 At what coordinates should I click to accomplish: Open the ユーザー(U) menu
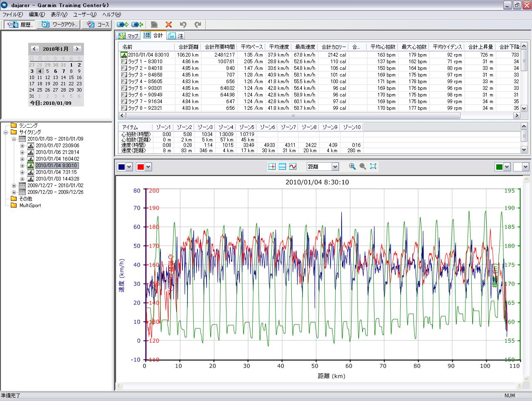85,15
